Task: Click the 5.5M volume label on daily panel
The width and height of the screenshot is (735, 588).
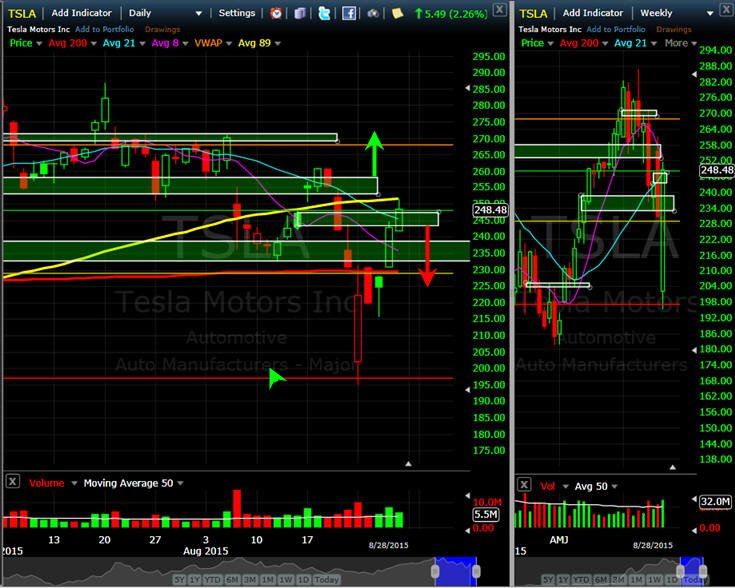Action: (x=486, y=514)
